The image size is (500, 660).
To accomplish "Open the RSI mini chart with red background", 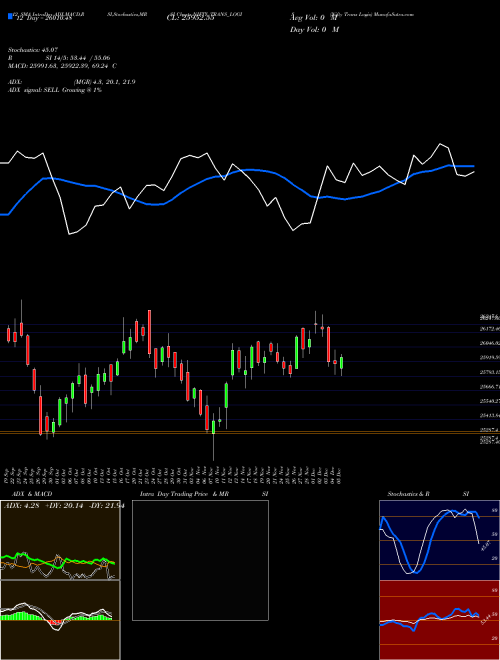I will tap(439, 620).
